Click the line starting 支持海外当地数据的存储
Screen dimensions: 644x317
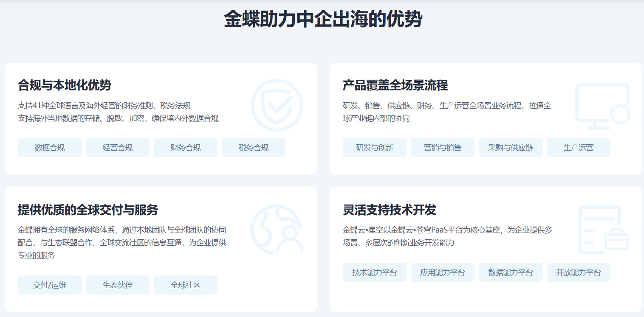pos(118,118)
